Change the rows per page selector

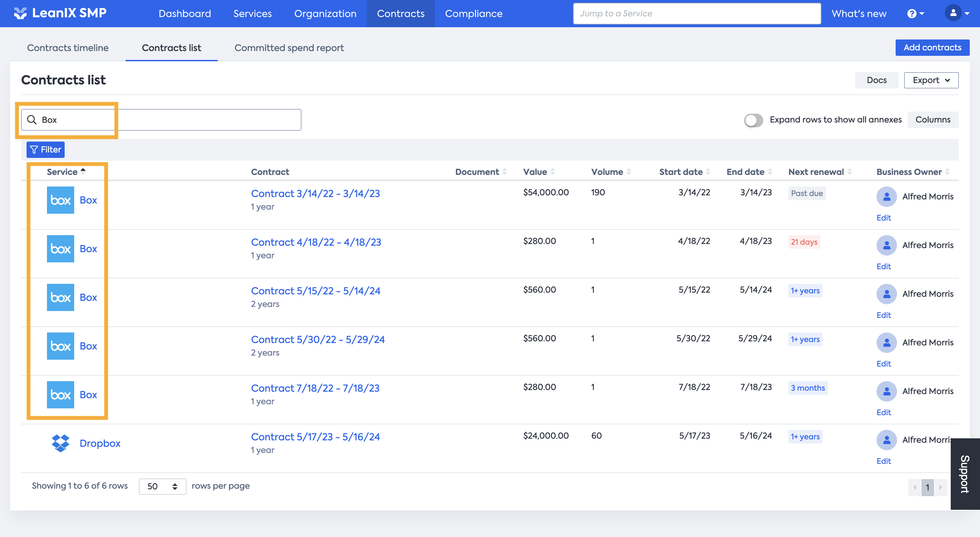[162, 486]
